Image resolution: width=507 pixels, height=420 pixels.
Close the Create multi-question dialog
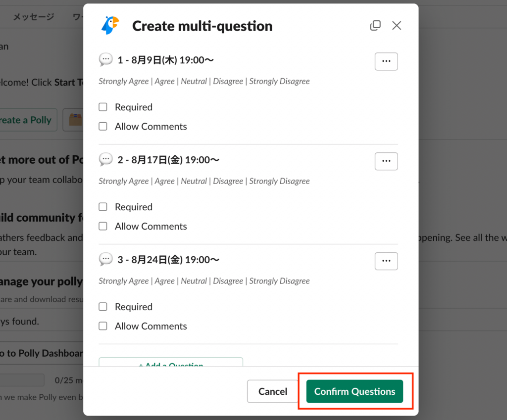point(397,25)
